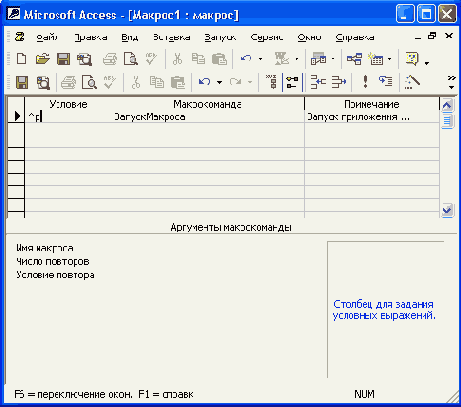The width and height of the screenshot is (461, 407).
Task: Open the Redo history dropdown arrow
Action: pos(250,82)
